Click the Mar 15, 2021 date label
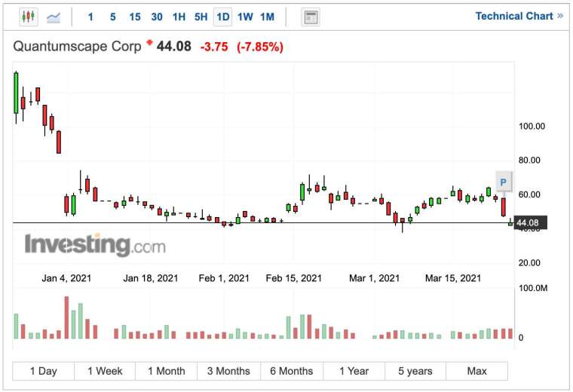This screenshot has width=573, height=392. 453,278
